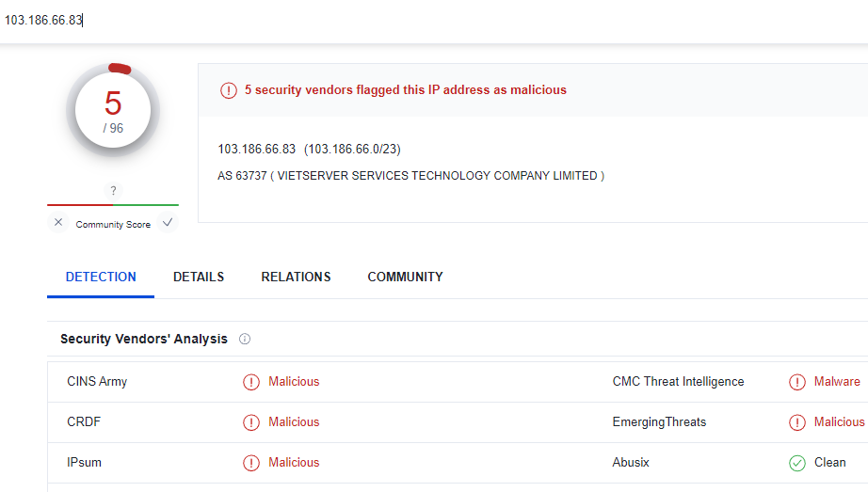Image resolution: width=868 pixels, height=492 pixels.
Task: Select the DETECTION tab
Action: [x=101, y=277]
